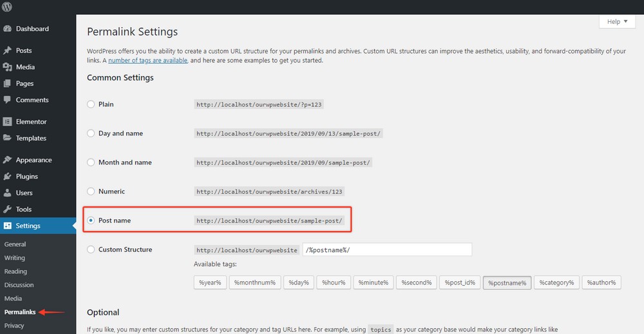Open Media settings submenu item
The image size is (644, 334).
click(13, 299)
